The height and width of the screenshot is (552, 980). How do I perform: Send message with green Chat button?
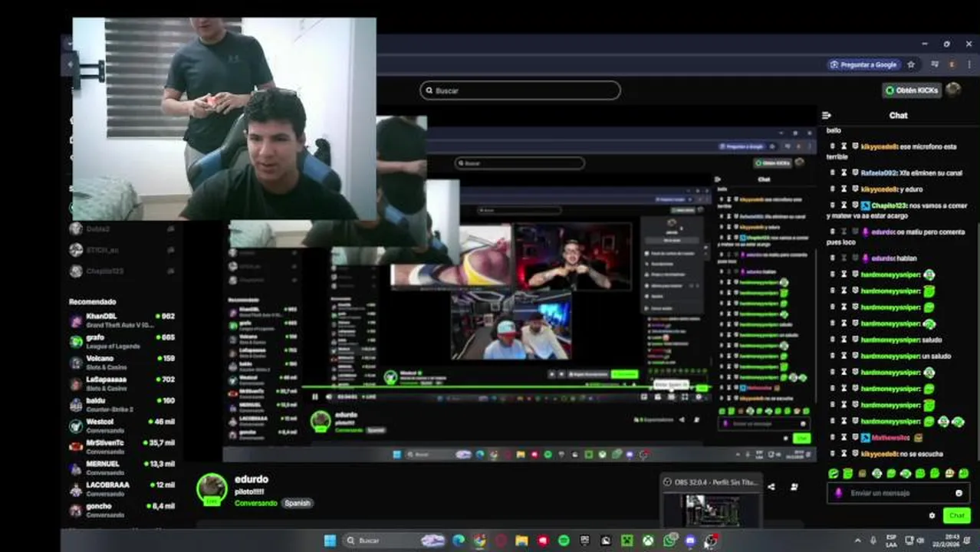956,516
